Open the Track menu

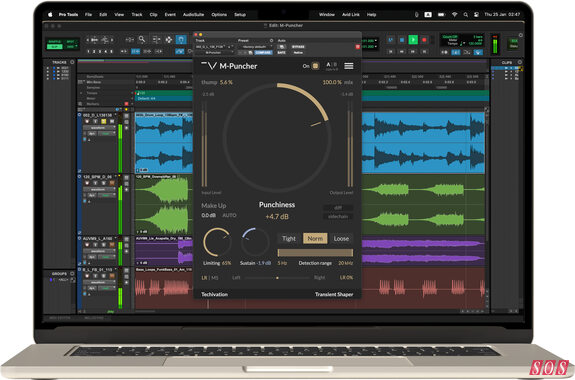tap(137, 15)
